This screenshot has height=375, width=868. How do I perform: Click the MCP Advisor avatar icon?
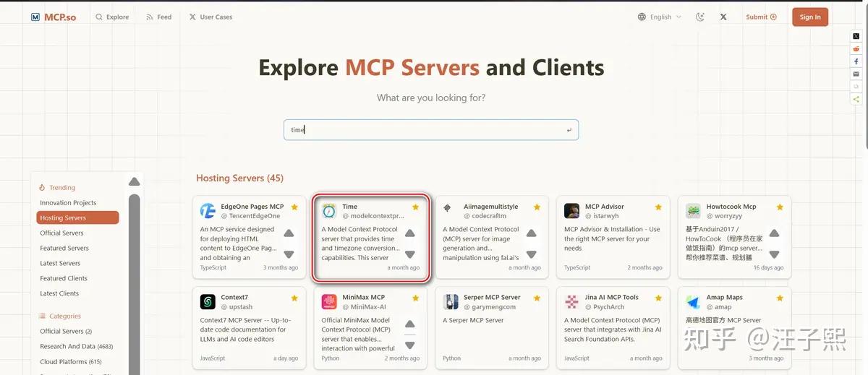571,211
